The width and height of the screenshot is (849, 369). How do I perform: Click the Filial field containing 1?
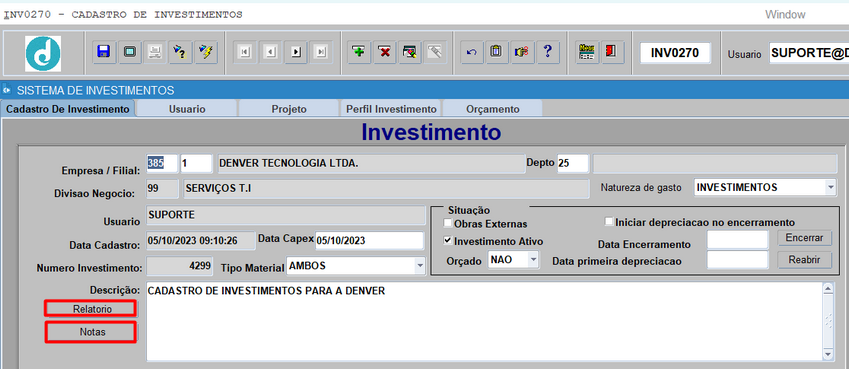tap(196, 163)
